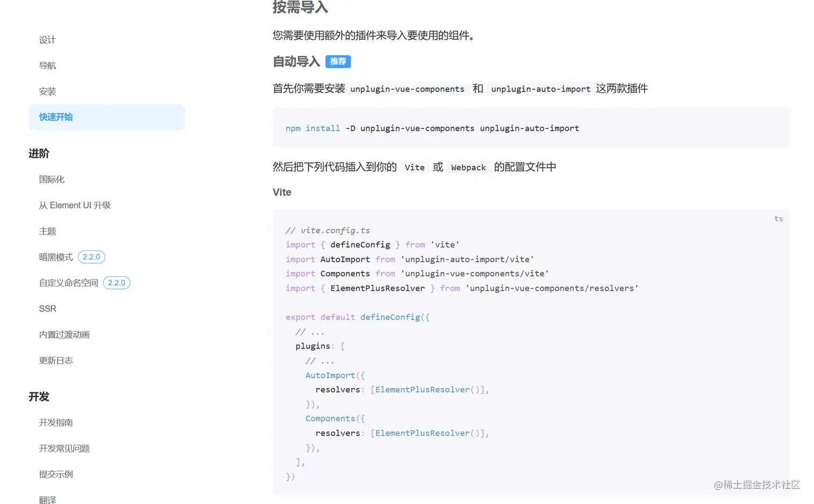Click the Vite subsection heading
814x504 pixels.
pyautogui.click(x=282, y=192)
